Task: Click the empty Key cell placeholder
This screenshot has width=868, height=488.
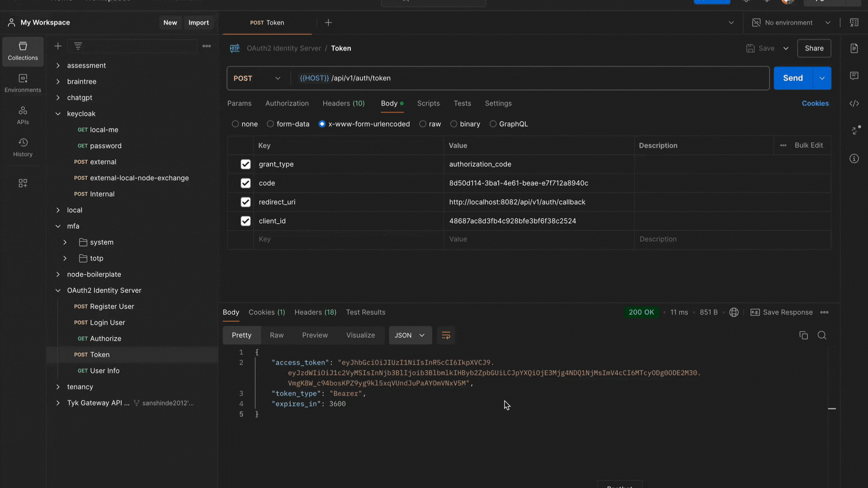Action: 348,239
